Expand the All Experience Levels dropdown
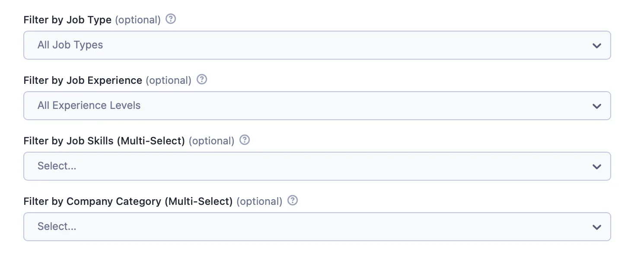The width and height of the screenshot is (644, 255). (303, 105)
